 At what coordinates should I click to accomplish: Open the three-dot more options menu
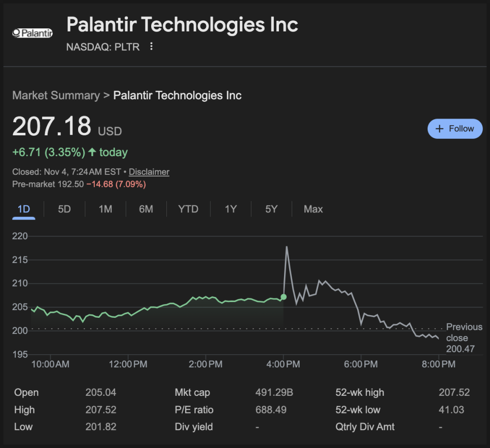click(151, 47)
